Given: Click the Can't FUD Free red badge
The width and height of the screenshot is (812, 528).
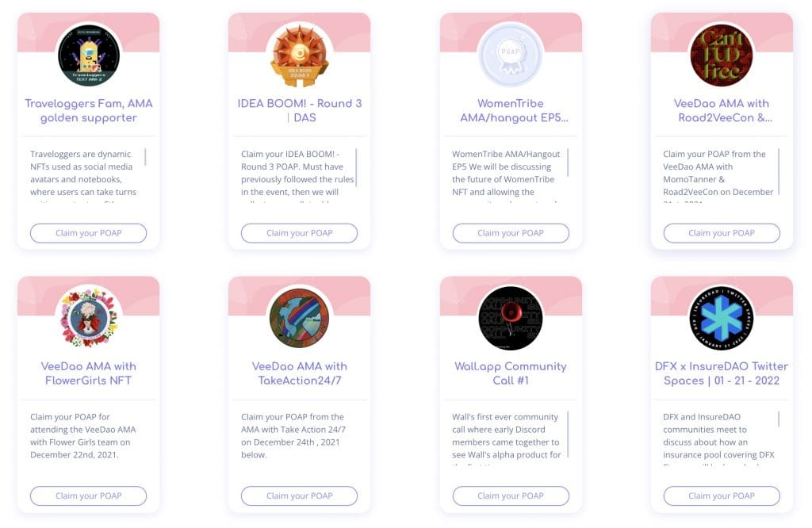Looking at the screenshot, I should click(722, 55).
